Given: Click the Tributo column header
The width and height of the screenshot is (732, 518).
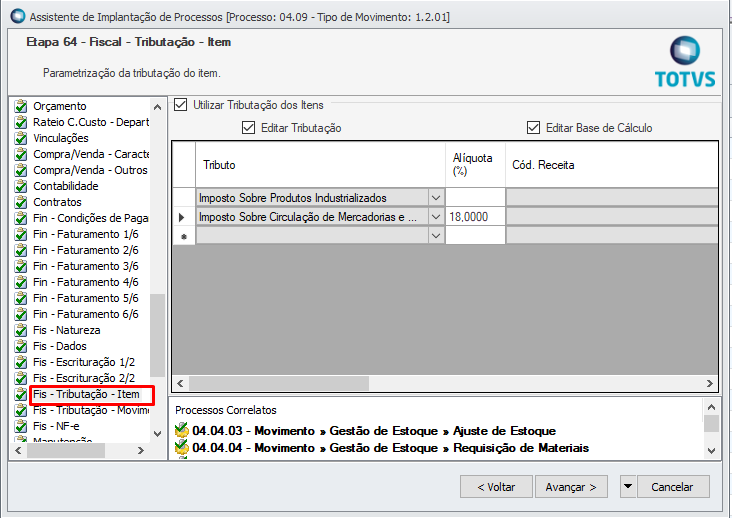Looking at the screenshot, I should 320,165.
